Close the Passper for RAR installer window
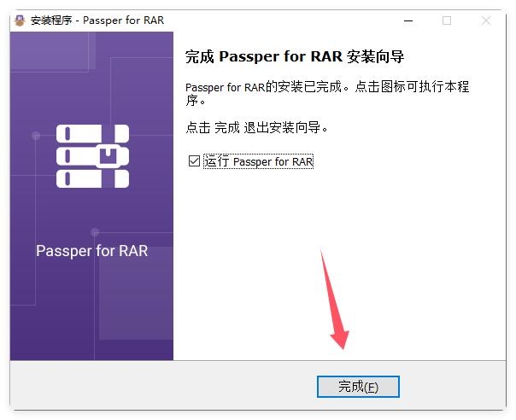 (x=486, y=20)
